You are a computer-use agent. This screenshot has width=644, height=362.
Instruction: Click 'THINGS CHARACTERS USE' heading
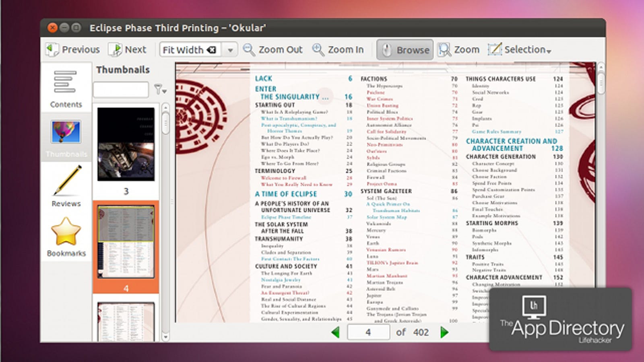pos(501,79)
